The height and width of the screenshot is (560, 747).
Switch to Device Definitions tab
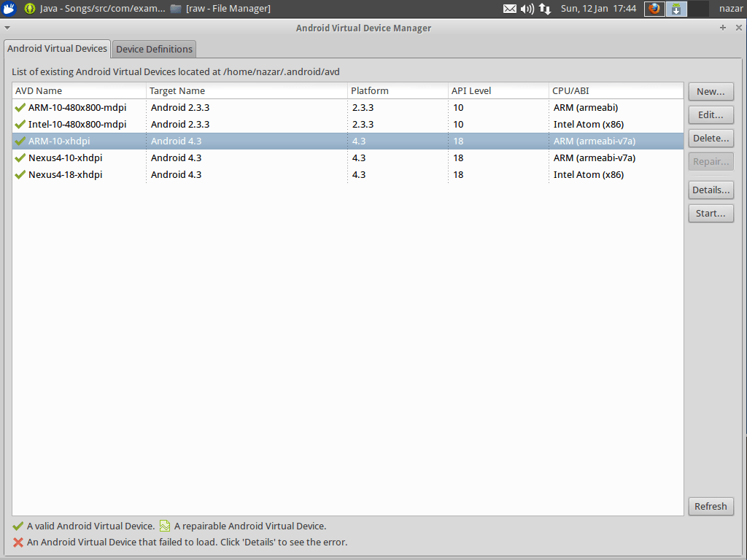pyautogui.click(x=154, y=50)
